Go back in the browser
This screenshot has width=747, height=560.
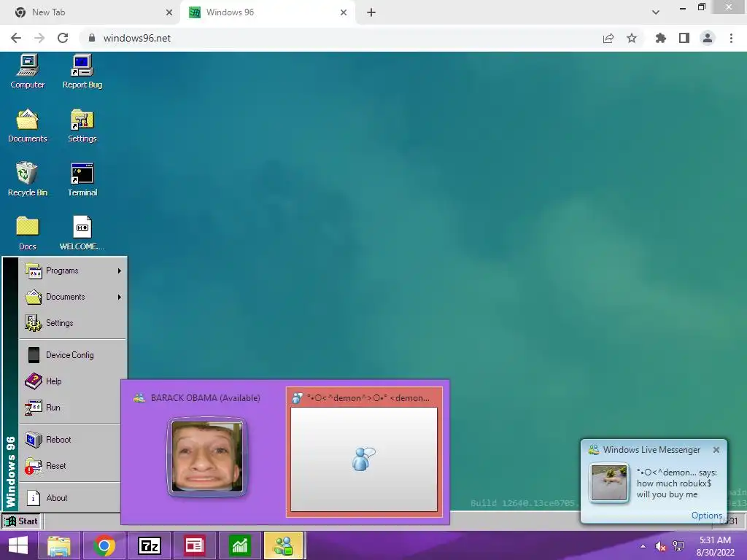tap(16, 38)
